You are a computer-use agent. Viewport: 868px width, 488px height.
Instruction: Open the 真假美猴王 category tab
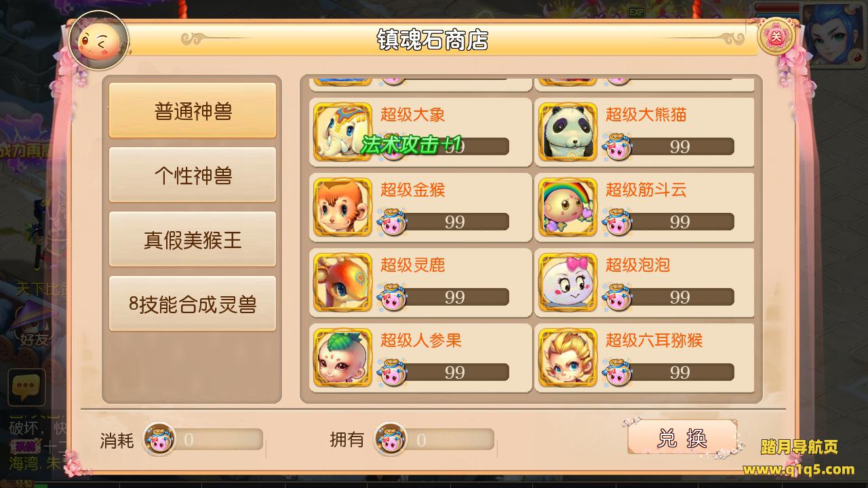[193, 239]
